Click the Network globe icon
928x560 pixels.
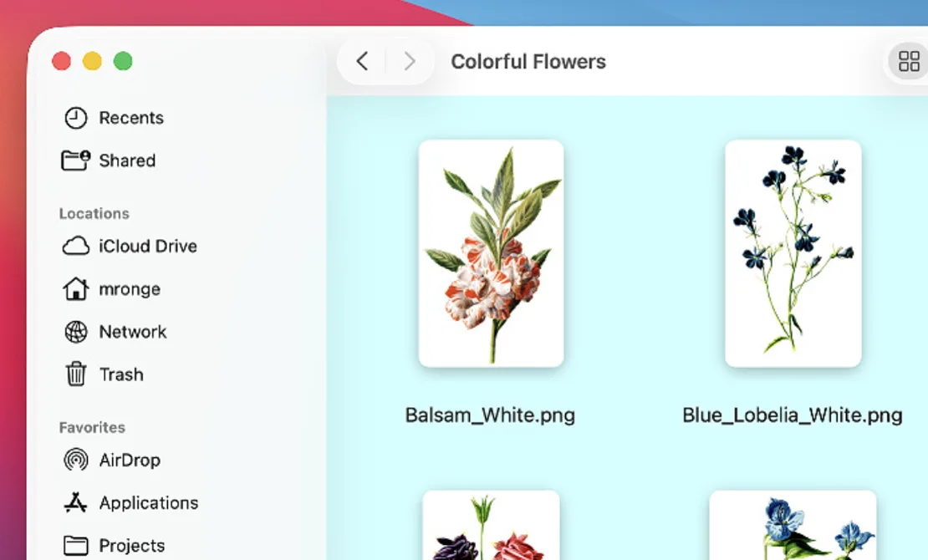pyautogui.click(x=76, y=332)
